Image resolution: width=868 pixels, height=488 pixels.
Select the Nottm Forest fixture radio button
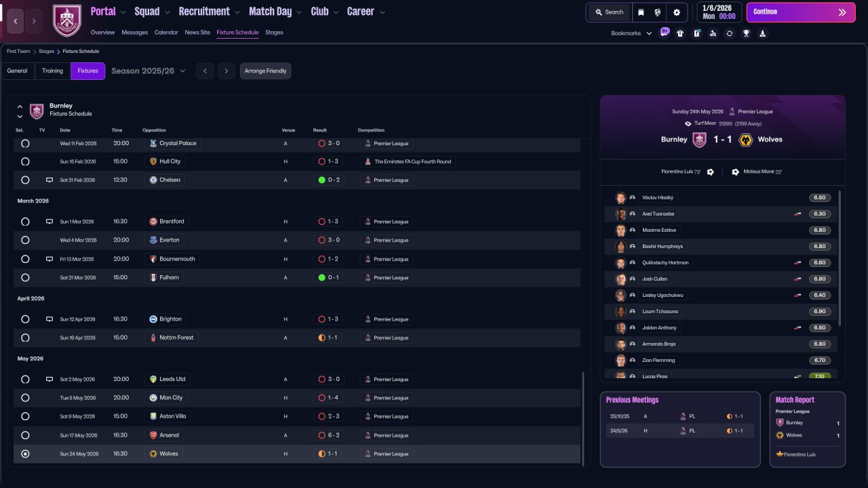click(25, 338)
